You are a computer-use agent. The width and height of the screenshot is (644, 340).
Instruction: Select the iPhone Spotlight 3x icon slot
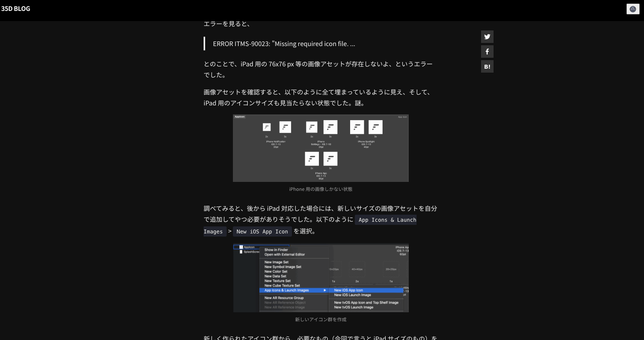tap(376, 127)
